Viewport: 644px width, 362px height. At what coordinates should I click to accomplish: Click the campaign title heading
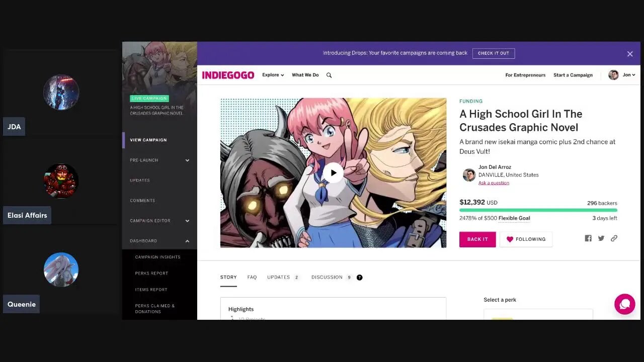point(521,121)
